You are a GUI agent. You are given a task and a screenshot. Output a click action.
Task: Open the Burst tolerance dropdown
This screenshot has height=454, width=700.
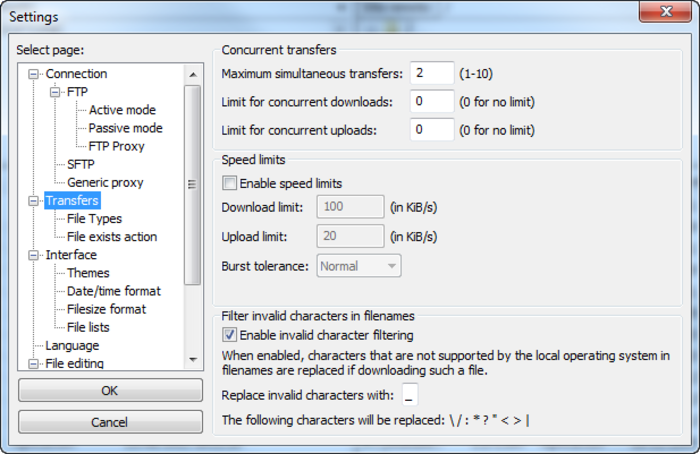[x=359, y=266]
